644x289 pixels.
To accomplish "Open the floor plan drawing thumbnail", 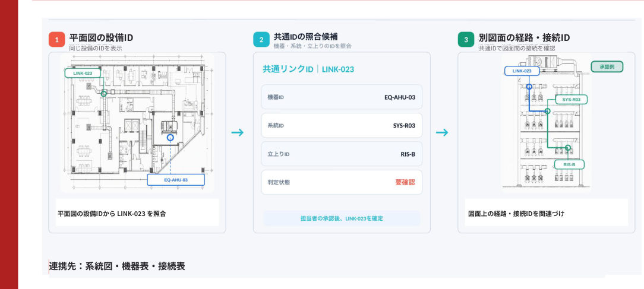I will (x=137, y=123).
